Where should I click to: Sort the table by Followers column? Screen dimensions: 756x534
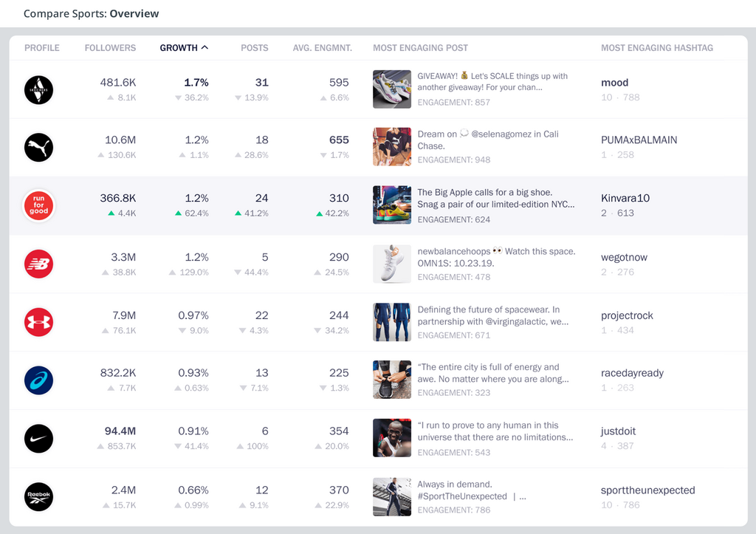110,48
